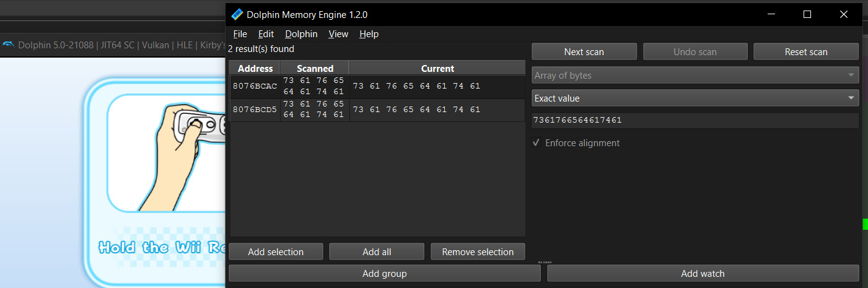
Task: Minimize the Dolphin Memory Engine window
Action: click(x=771, y=14)
